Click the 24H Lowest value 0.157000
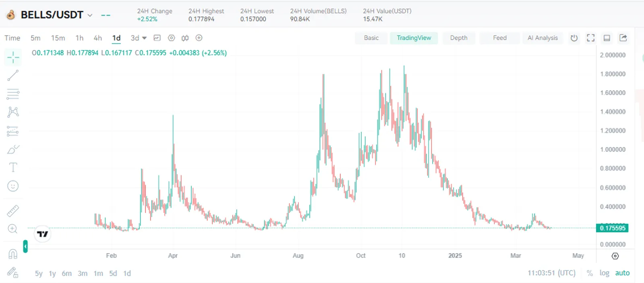644x283 pixels. click(253, 19)
